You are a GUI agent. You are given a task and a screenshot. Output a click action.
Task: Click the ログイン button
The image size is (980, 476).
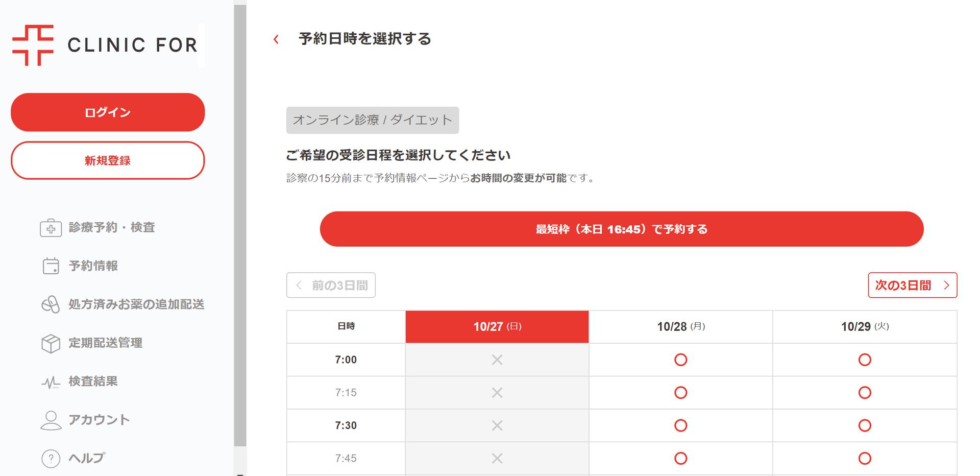pos(108,112)
